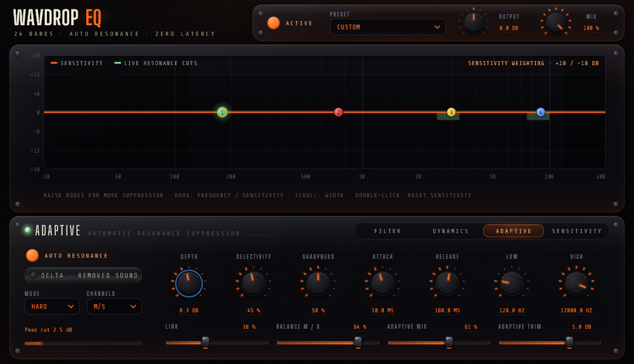Screen dimensions: 634x364
Task: Click the ATTACK knob
Action: [x=383, y=284]
